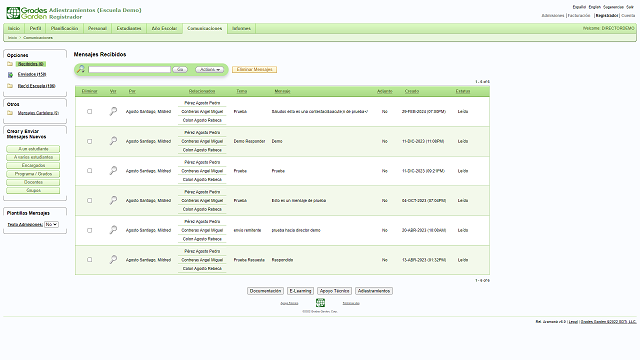View the Prueba Respuesta message
This screenshot has height=360, width=640.
[x=113, y=260]
